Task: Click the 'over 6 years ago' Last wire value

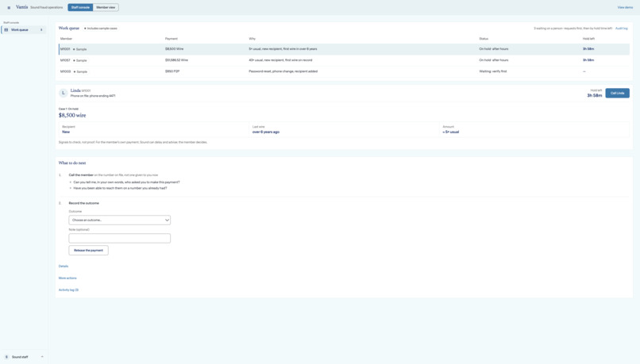Action: (x=266, y=132)
